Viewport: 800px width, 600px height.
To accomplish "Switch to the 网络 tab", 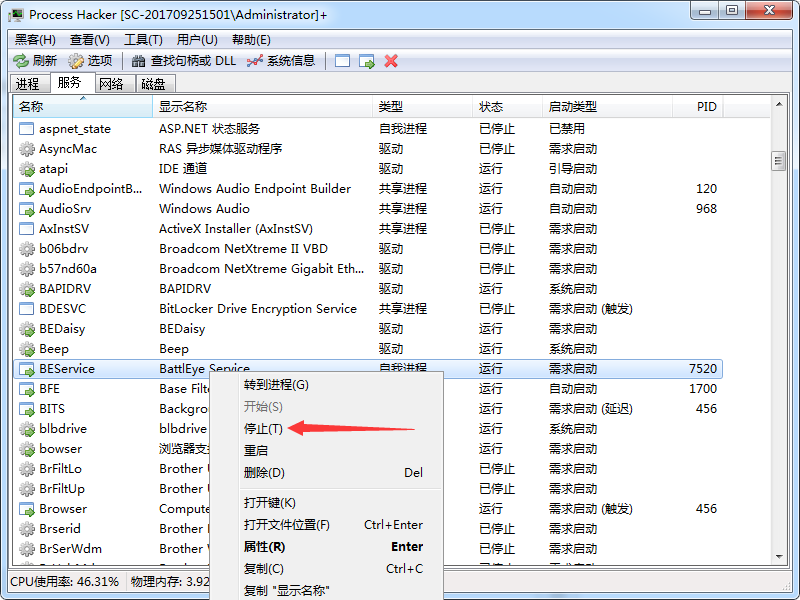I will click(x=111, y=84).
